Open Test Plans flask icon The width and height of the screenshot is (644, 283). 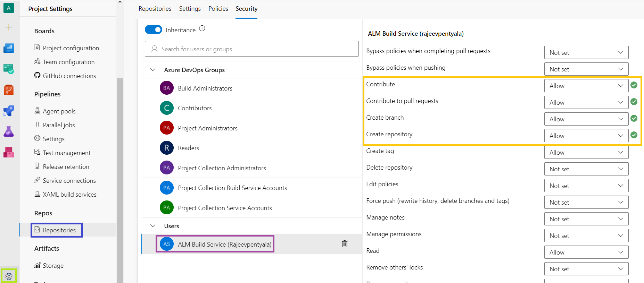pyautogui.click(x=9, y=131)
